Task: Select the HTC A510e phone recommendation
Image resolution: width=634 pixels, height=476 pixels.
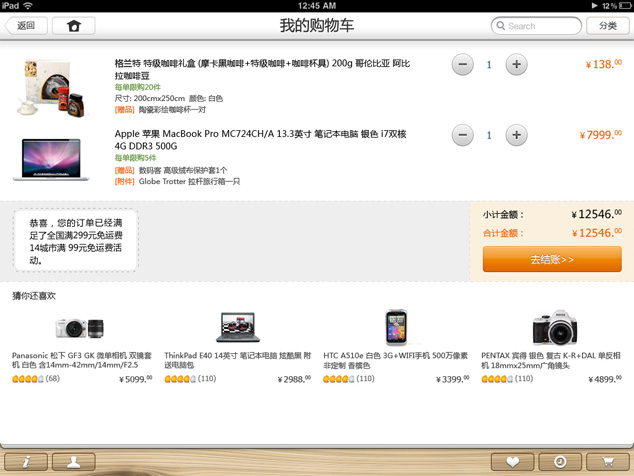Action: click(396, 328)
